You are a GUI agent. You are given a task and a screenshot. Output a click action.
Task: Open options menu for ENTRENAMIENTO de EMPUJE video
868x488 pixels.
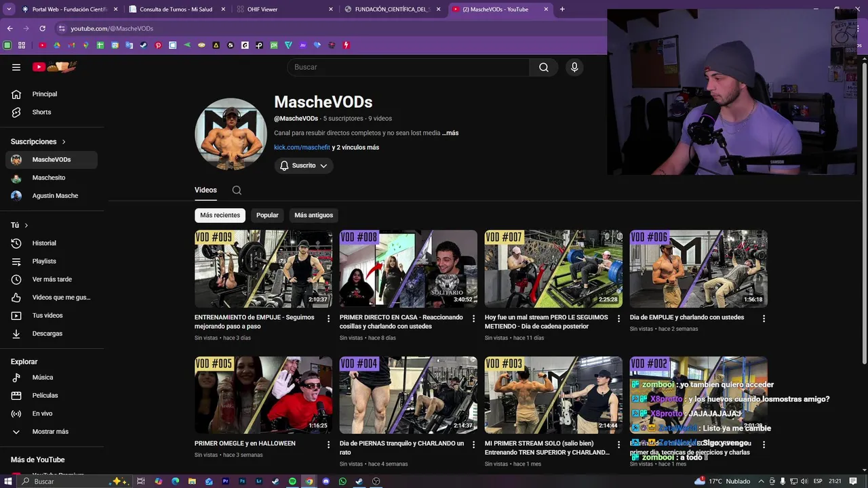tap(329, 319)
